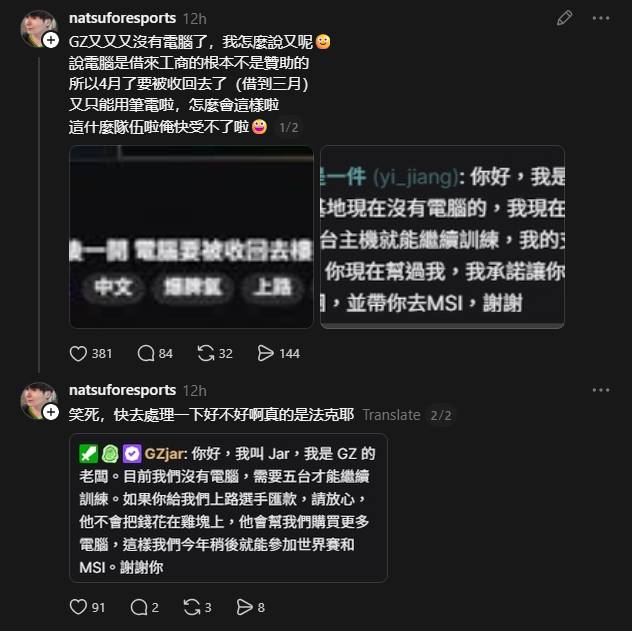This screenshot has width=632, height=631.
Task: Translate the second post text
Action: 391,415
